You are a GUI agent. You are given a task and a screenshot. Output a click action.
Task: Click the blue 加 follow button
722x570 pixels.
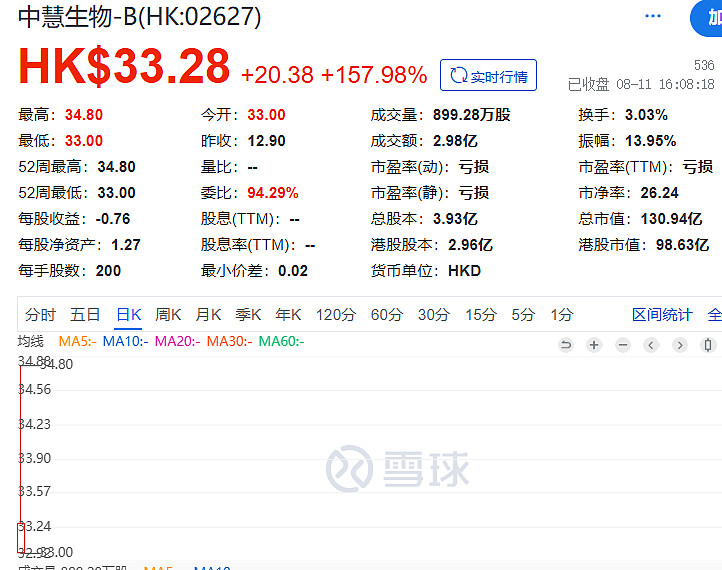708,18
